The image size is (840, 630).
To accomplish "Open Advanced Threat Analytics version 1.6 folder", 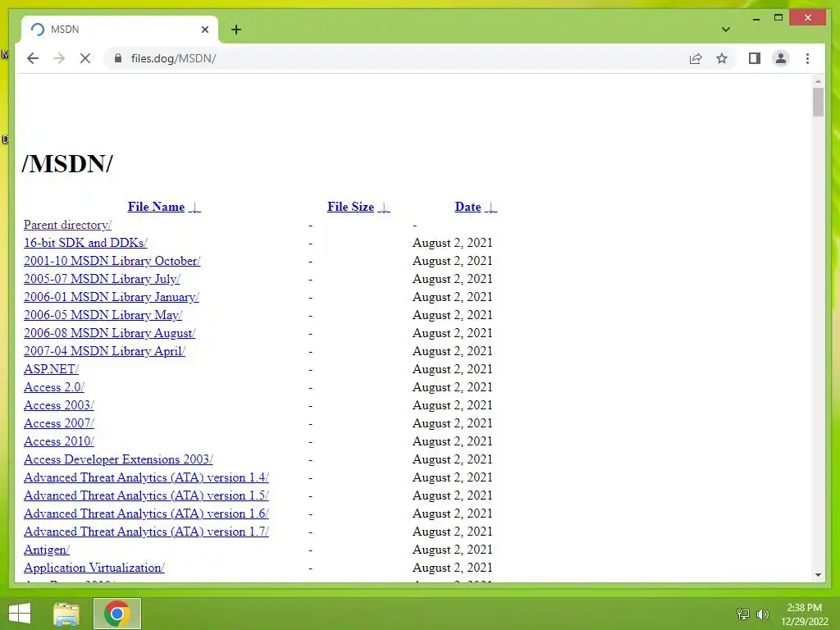I will click(x=146, y=514).
